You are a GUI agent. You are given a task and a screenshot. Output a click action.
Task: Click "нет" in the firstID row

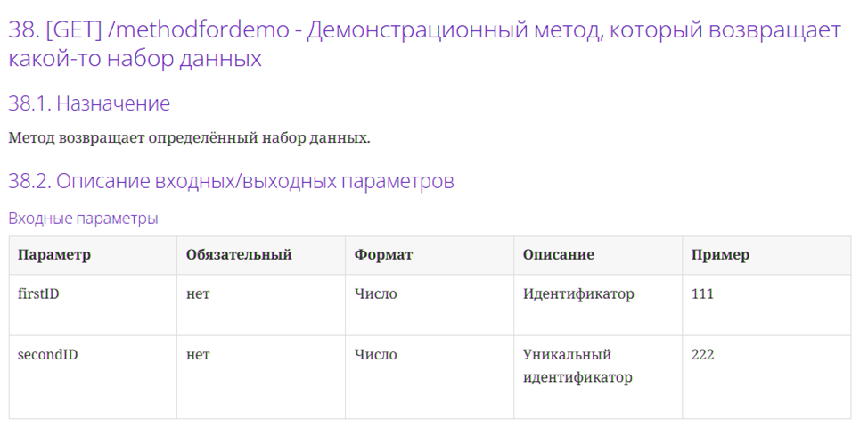tap(198, 293)
